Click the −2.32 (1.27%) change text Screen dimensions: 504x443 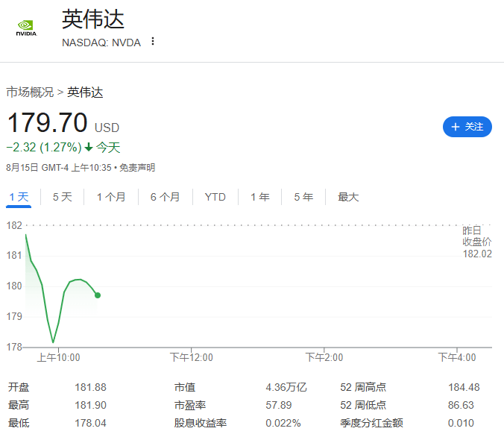(x=44, y=147)
